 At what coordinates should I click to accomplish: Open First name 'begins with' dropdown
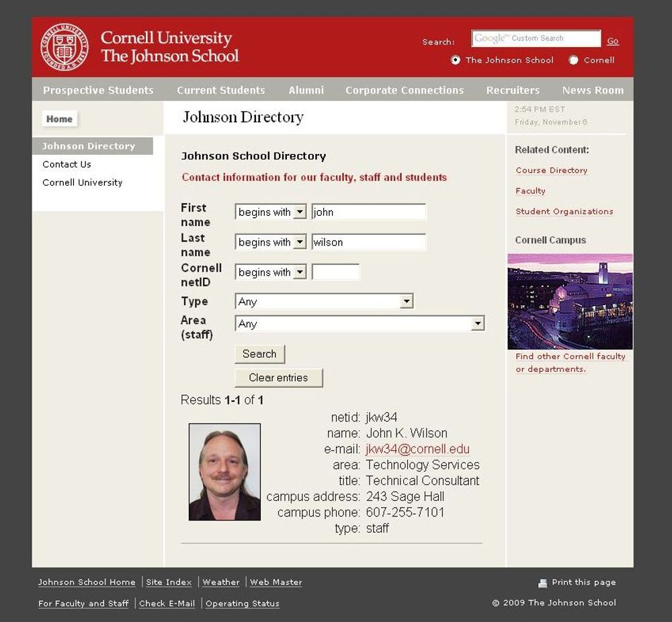click(270, 212)
